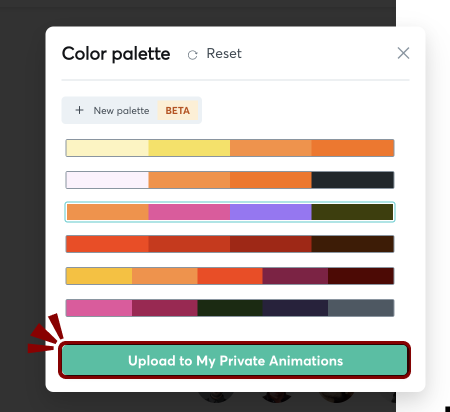
Task: Choose the pink swatch in the highlighted palette
Action: 189,212
